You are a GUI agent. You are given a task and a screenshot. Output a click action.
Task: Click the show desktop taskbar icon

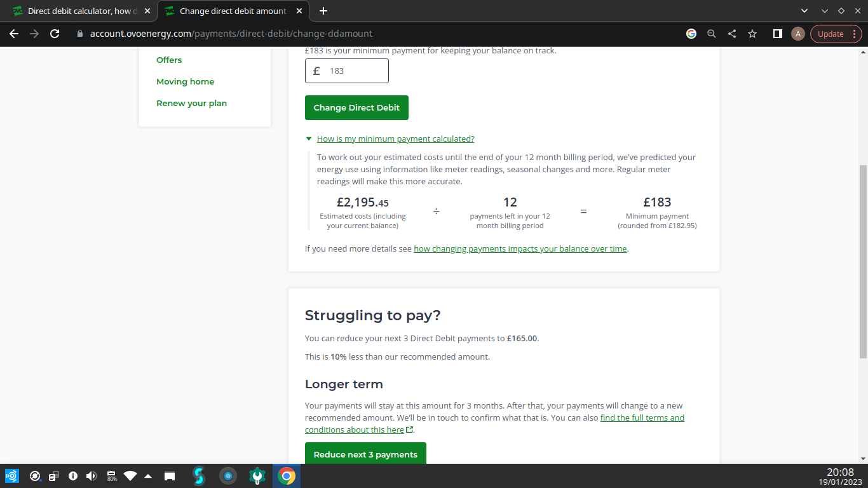pos(170,476)
